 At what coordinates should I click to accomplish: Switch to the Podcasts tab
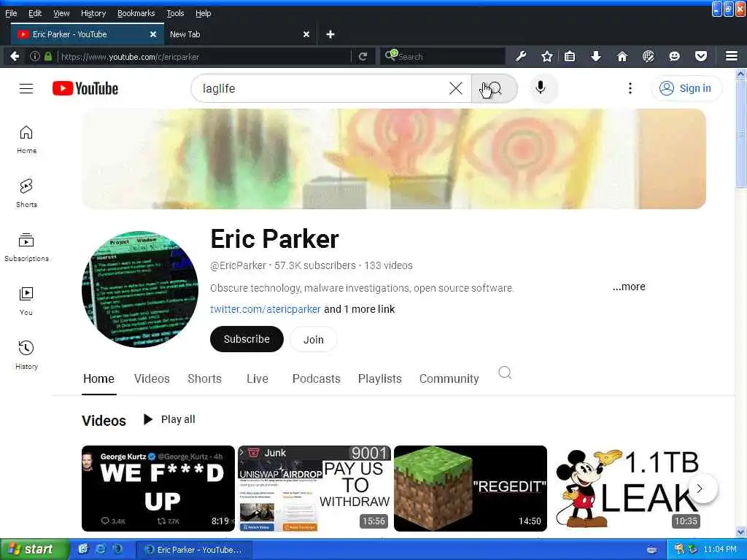point(317,378)
